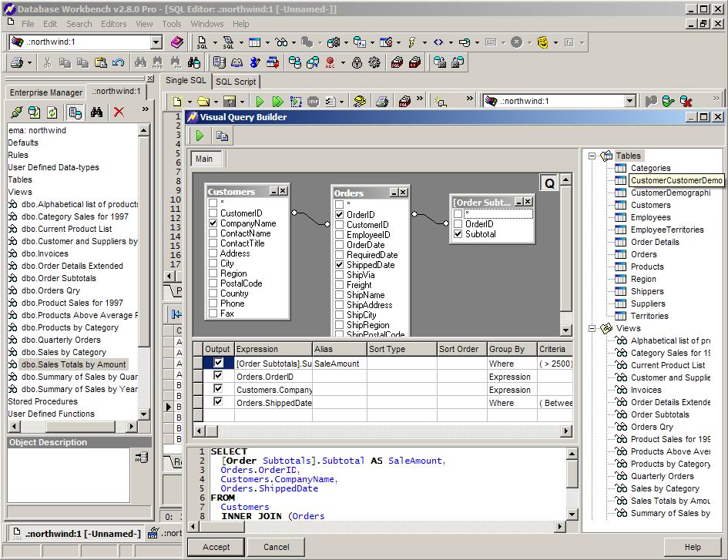Check the CustomerID box in Customers table
This screenshot has height=560, width=728.
coord(213,213)
